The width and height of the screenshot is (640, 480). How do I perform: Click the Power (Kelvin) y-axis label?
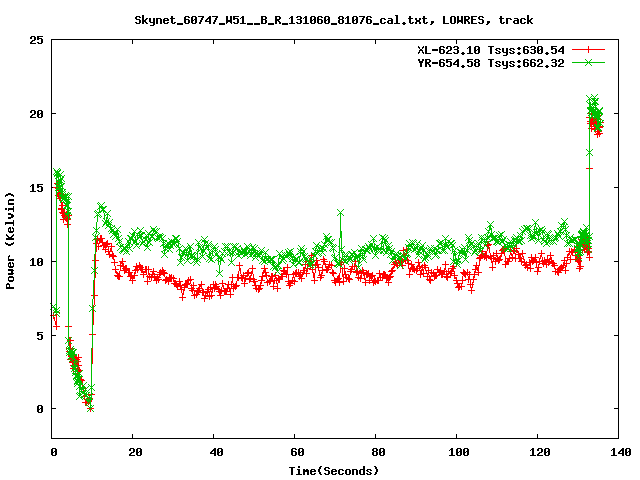(10, 240)
